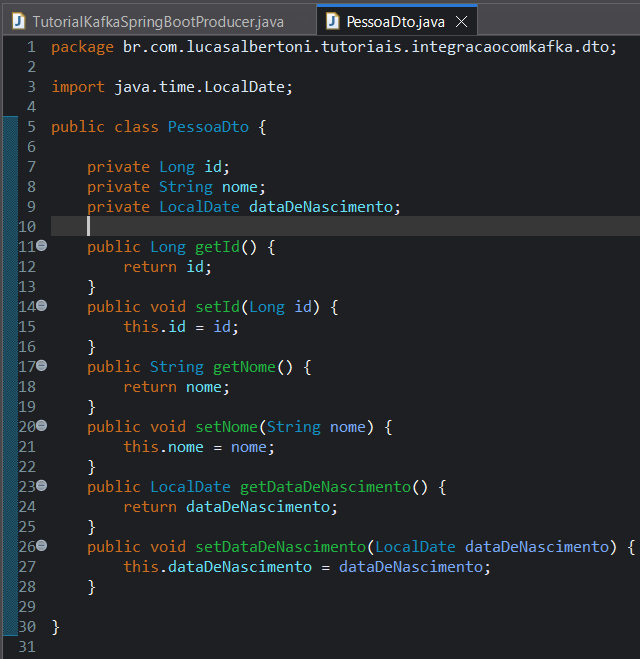Place cursor on empty highlighted line 10
640x659 pixels.
[x=300, y=227]
